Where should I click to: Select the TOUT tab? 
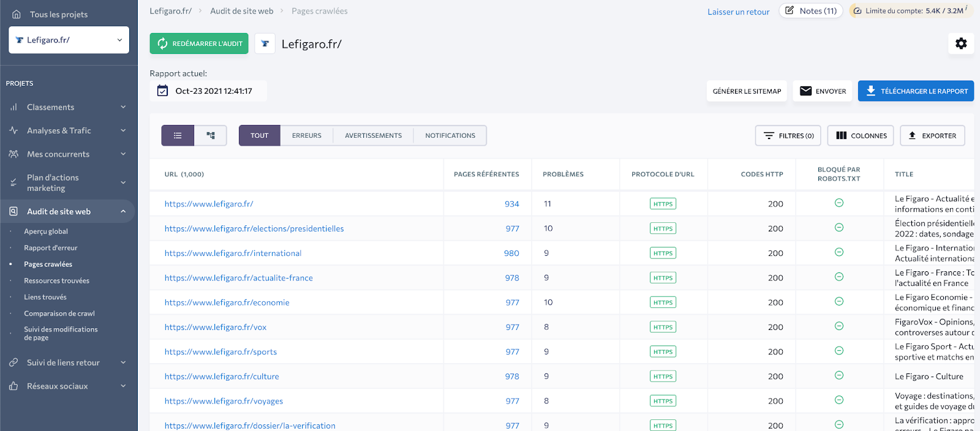(x=260, y=135)
